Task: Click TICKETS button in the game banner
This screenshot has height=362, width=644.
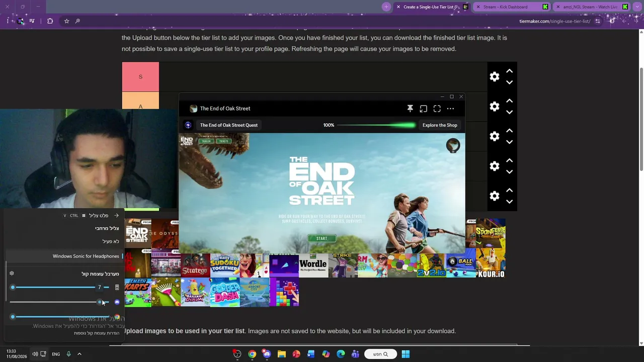Action: pyautogui.click(x=223, y=141)
